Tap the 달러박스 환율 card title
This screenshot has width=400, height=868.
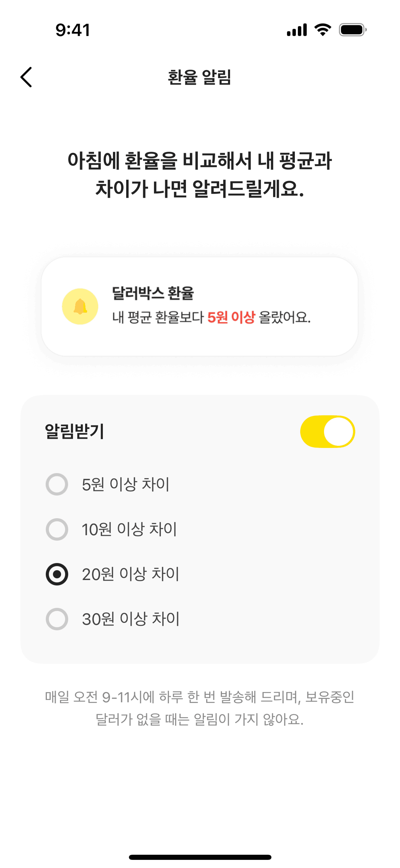point(153,293)
